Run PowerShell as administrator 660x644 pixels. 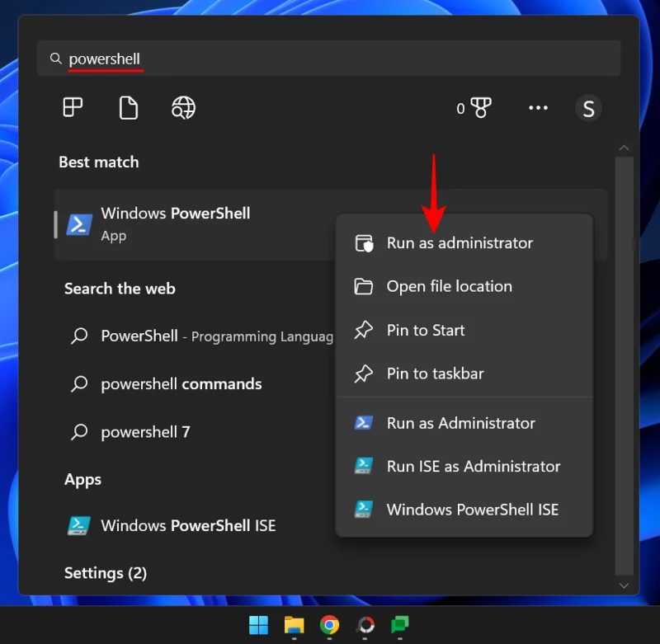click(x=460, y=242)
